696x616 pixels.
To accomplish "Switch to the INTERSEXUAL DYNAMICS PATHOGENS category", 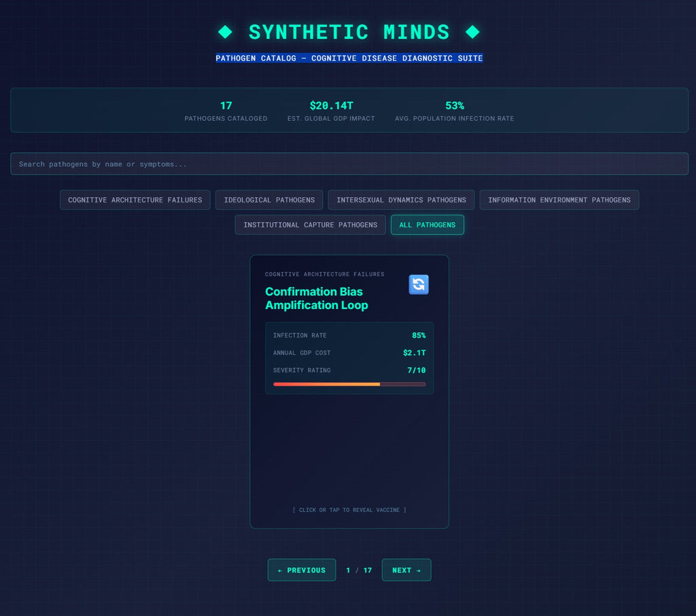I will tap(400, 200).
